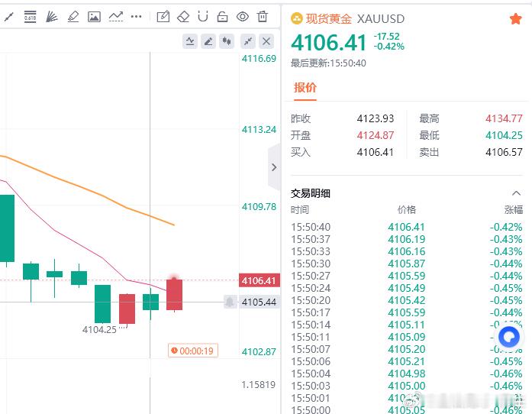532x414 pixels.
Task: Click the 最后更新 15:50:40 timestamp
Action: (x=328, y=63)
